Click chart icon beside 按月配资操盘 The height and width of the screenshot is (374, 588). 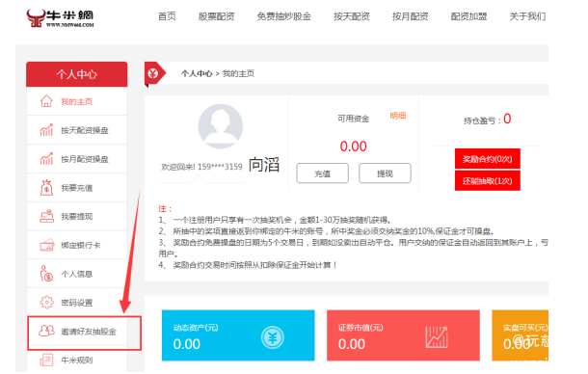[46, 159]
